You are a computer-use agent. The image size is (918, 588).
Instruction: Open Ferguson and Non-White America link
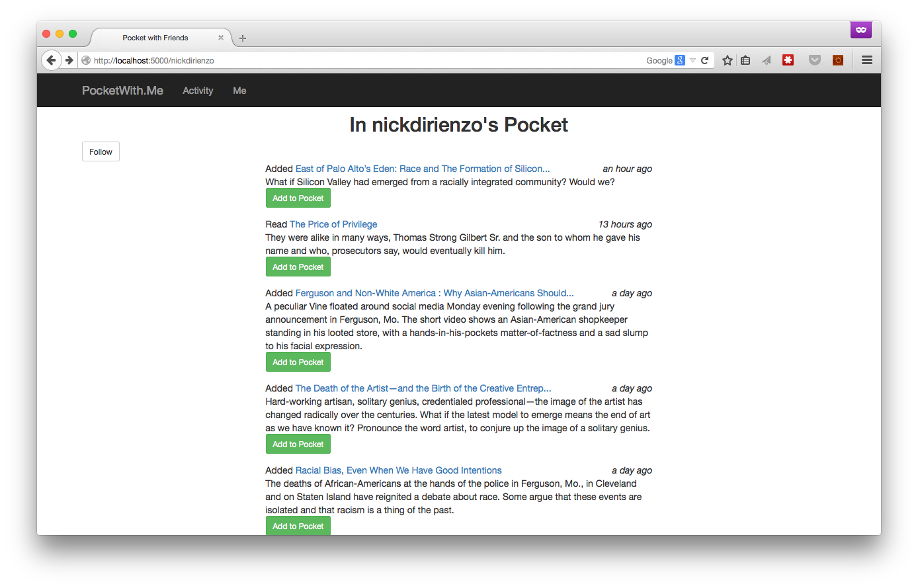[435, 293]
